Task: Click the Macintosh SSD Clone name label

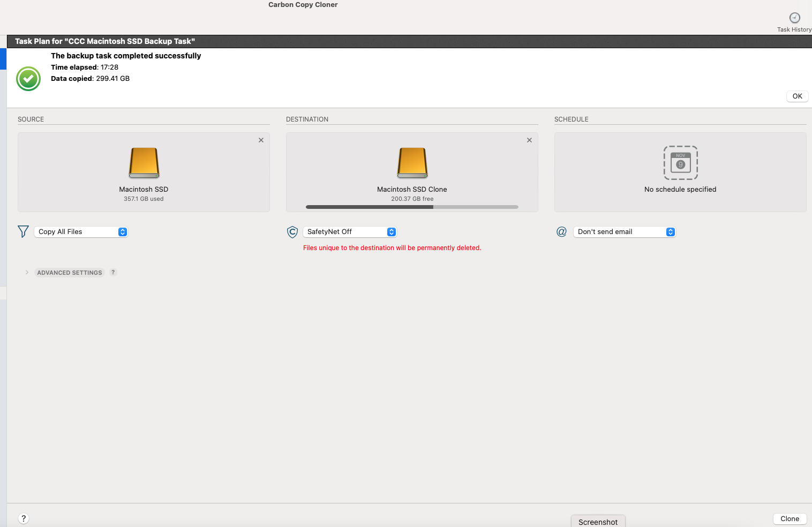Action: pyautogui.click(x=412, y=190)
